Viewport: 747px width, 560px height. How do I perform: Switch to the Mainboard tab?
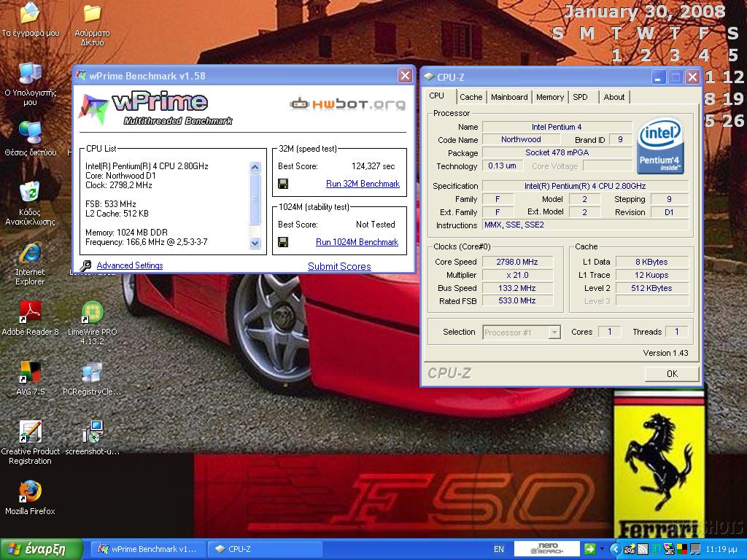click(509, 97)
